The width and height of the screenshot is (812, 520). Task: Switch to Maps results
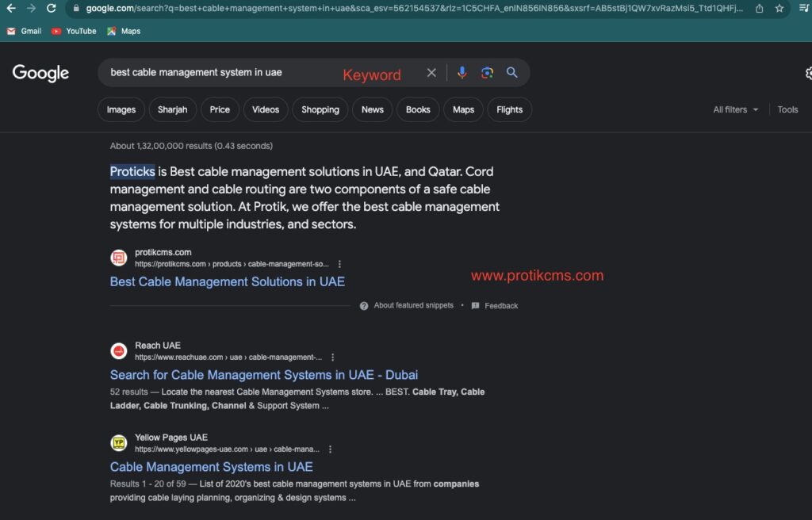coord(463,110)
